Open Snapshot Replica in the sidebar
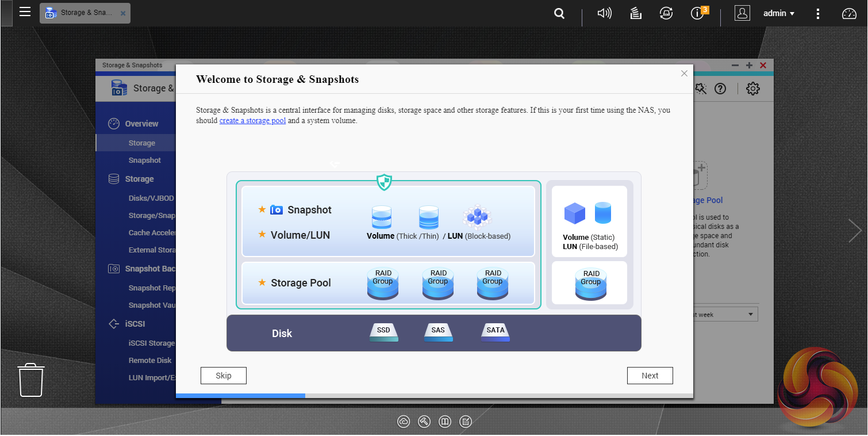 point(152,288)
